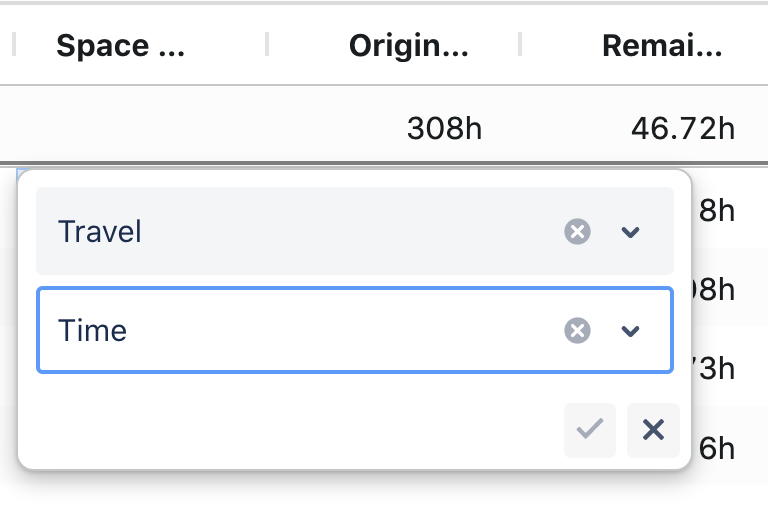Focus the Time select field
Viewport: 768px width, 514px height.
pyautogui.click(x=300, y=330)
